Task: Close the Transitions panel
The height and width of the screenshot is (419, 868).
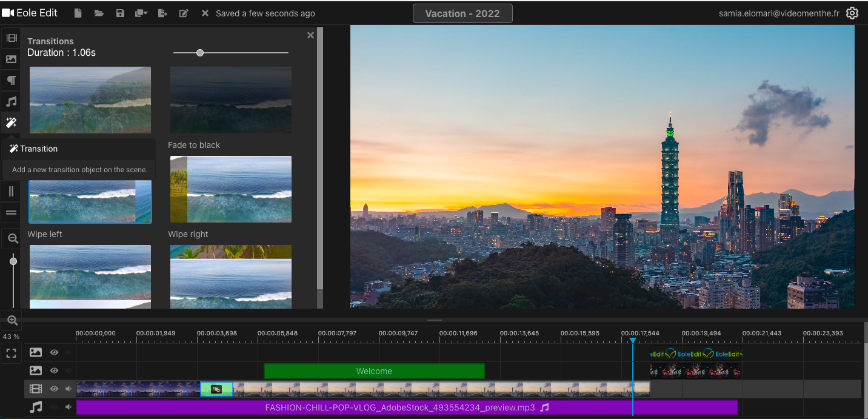Action: click(x=310, y=35)
